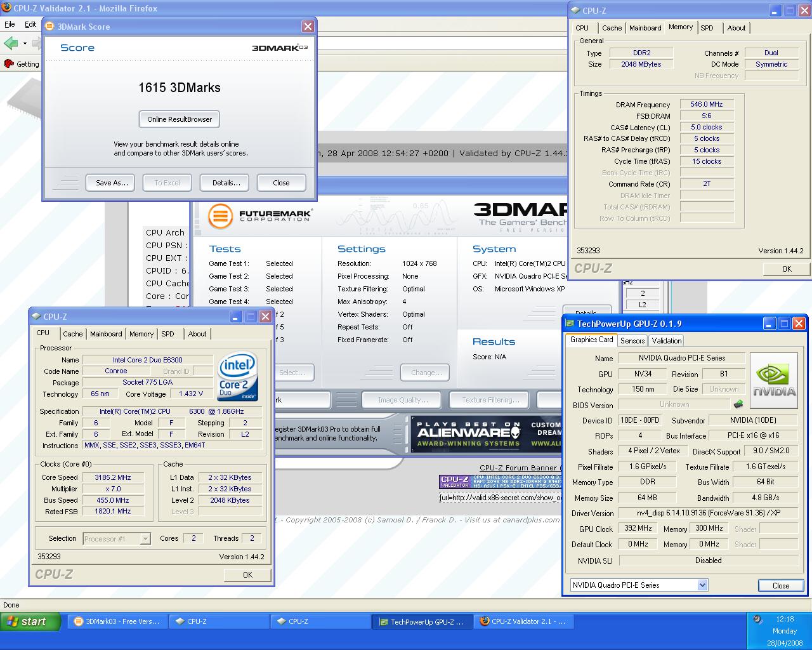This screenshot has width=812, height=650.
Task: Click OK in top-right CPU-Z memory window
Action: pos(787,269)
